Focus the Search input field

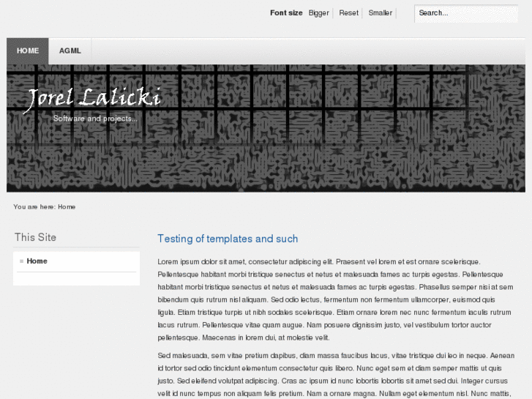pos(466,14)
